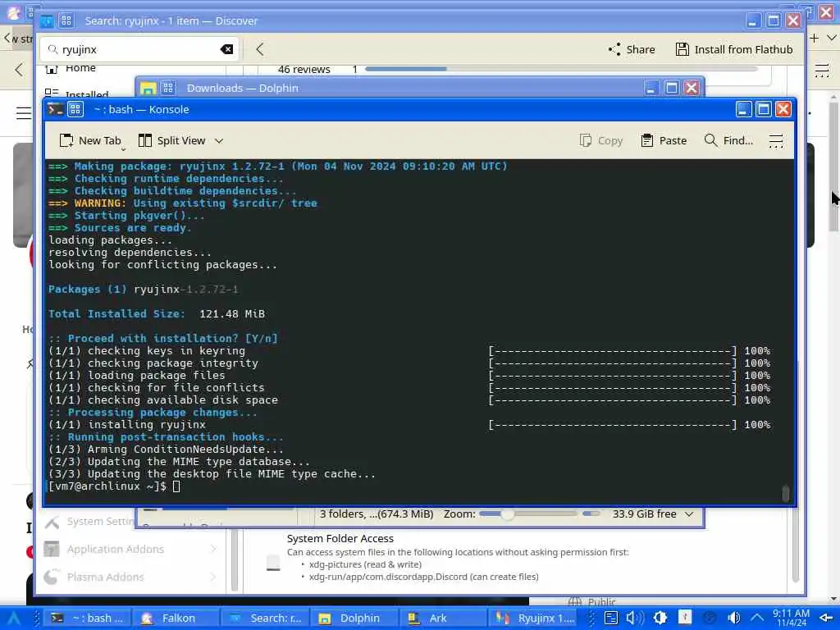Clear the ryujinx search field in Discover
The height and width of the screenshot is (630, 840).
tap(226, 49)
